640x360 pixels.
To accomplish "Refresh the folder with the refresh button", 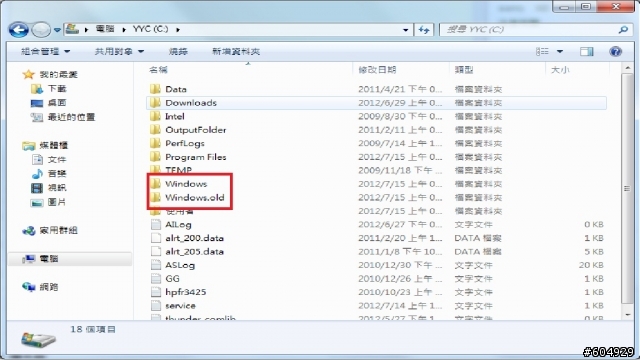I will tap(424, 30).
